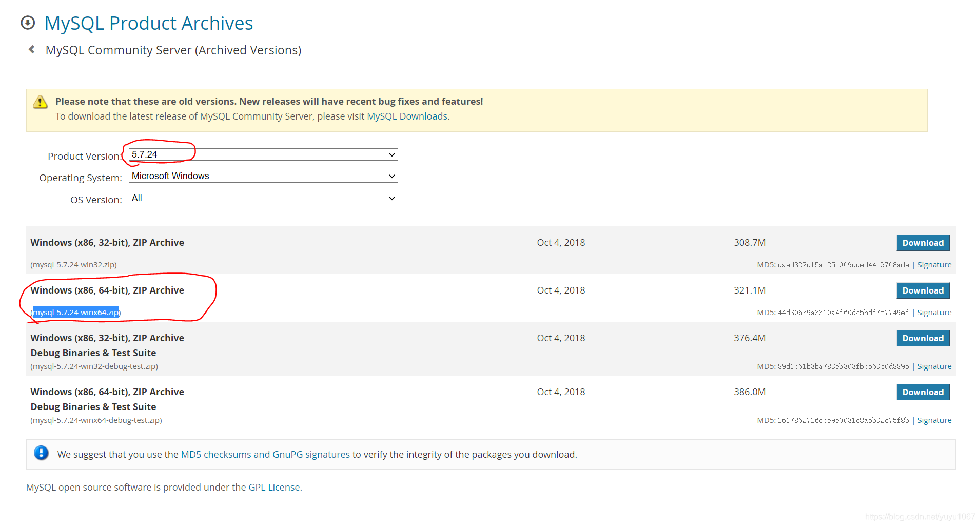Click the Operating System label

point(81,178)
